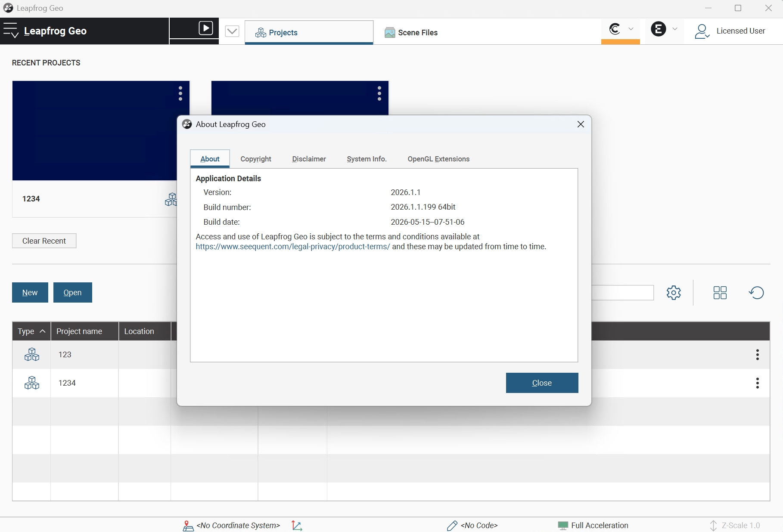Open the project list settings gear
Viewport: 783px width, 532px height.
point(674,293)
